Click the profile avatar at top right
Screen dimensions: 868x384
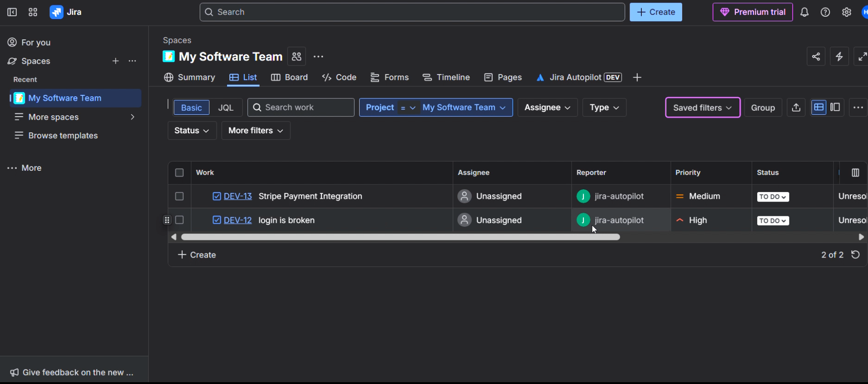tap(864, 12)
